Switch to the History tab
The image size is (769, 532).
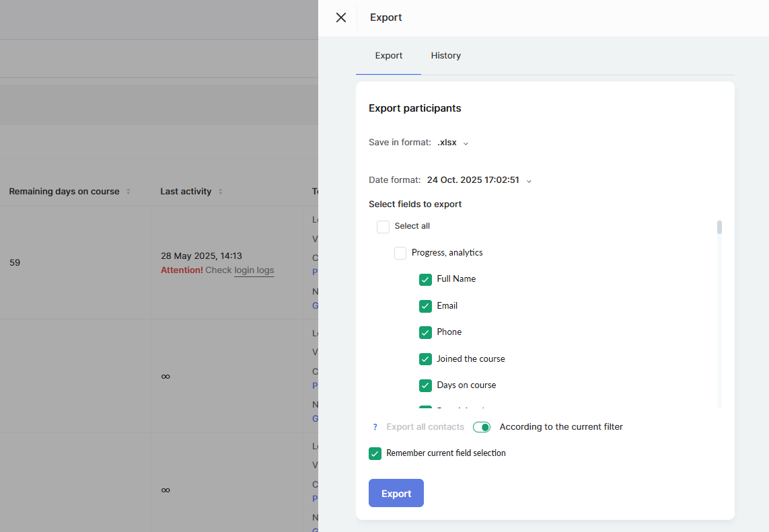[x=445, y=56]
